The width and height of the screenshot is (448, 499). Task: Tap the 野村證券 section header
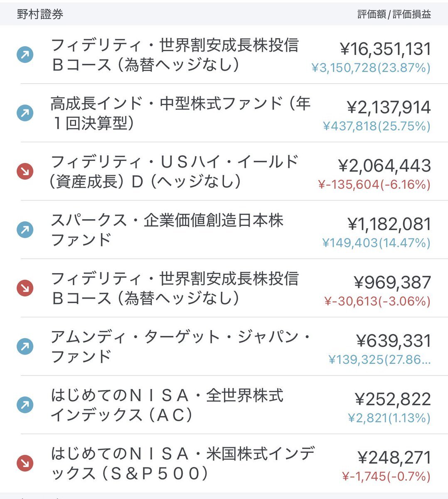(40, 15)
